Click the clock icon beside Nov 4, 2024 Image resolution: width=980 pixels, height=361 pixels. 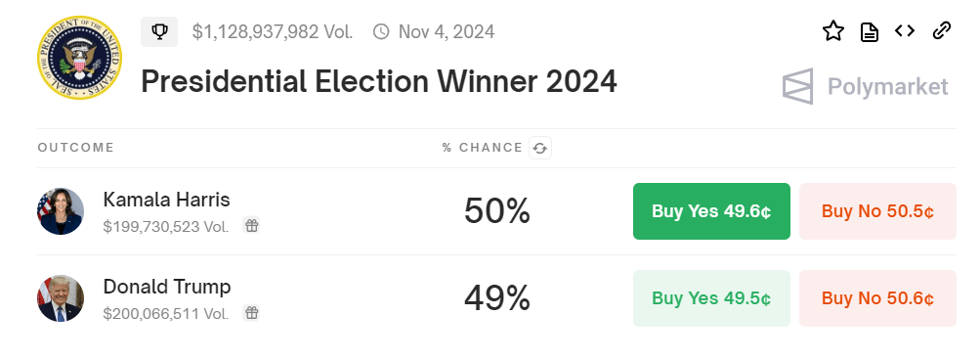click(x=381, y=32)
